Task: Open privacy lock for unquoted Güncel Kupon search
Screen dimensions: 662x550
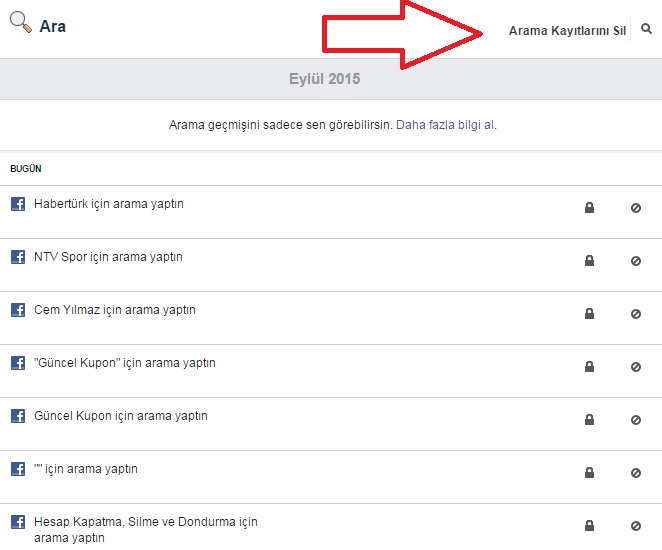Action: point(589,420)
